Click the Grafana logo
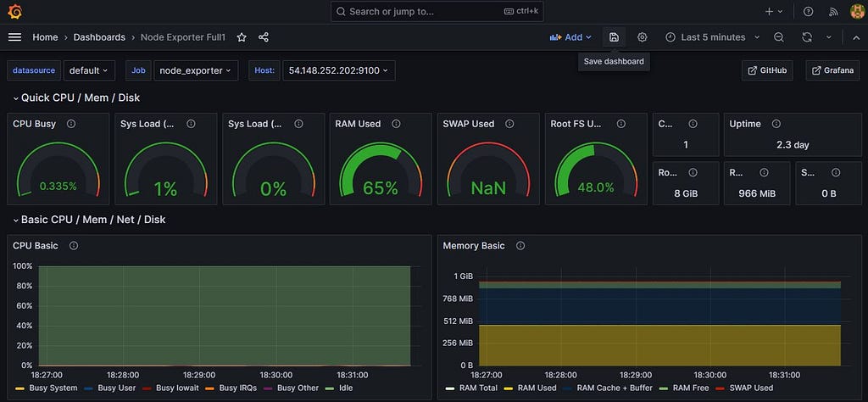The width and height of the screenshot is (868, 402). pos(15,11)
